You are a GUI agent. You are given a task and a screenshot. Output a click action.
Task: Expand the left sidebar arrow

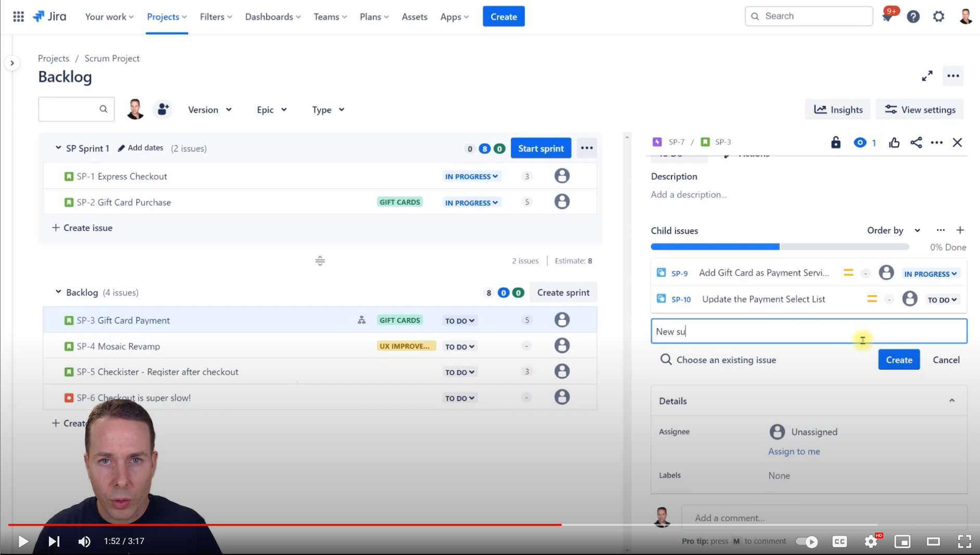tap(12, 63)
